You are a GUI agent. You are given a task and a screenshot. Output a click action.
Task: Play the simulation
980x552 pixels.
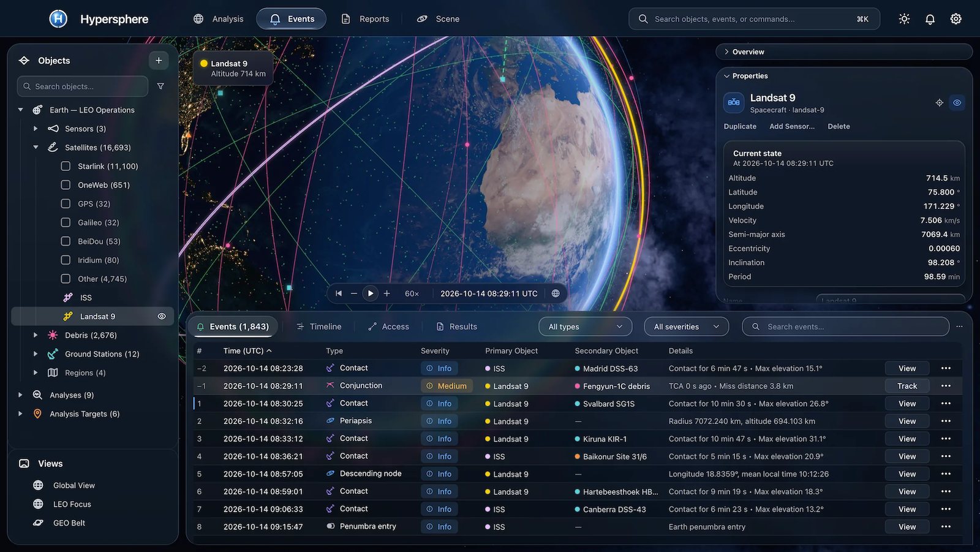(371, 293)
